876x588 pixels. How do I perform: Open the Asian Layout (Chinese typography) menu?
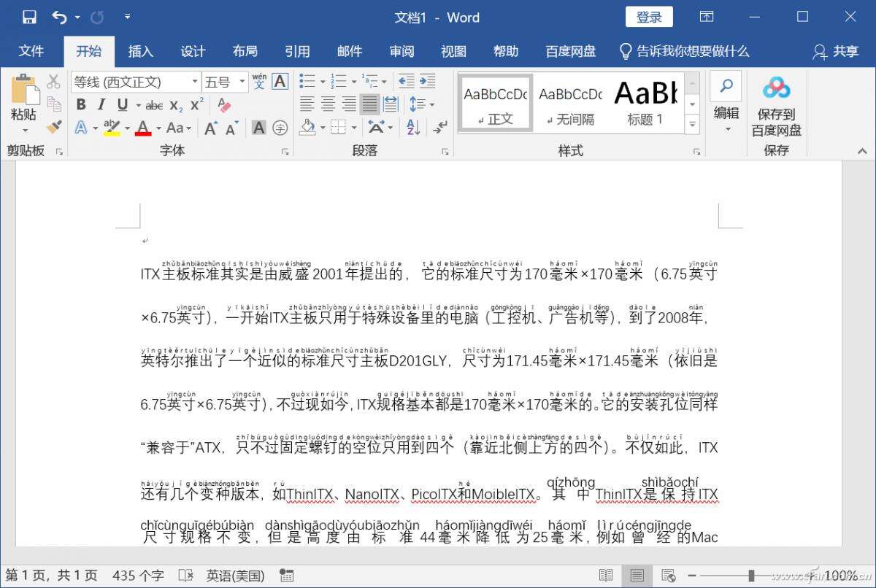point(380,128)
